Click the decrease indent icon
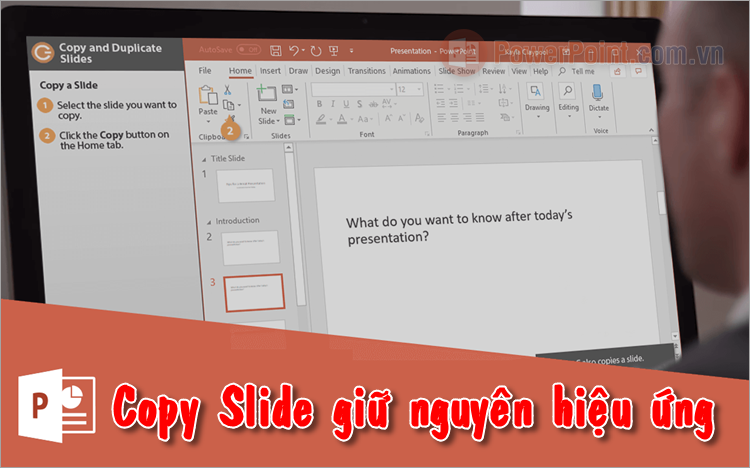 tap(441, 103)
